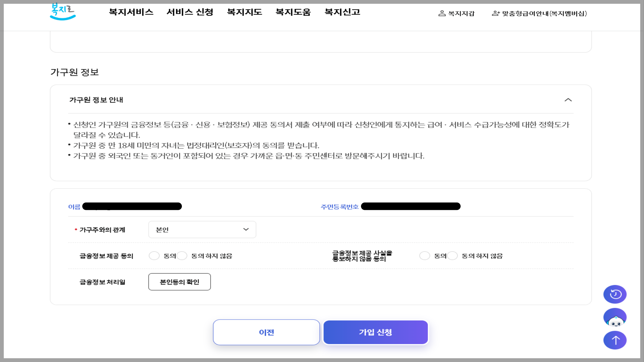The image size is (644, 362).
Task: Click the 본인 dropdown chevron arrow
Action: pos(246,230)
